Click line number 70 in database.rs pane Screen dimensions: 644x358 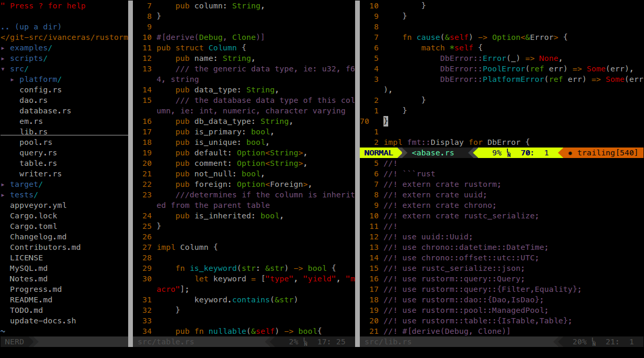point(365,121)
